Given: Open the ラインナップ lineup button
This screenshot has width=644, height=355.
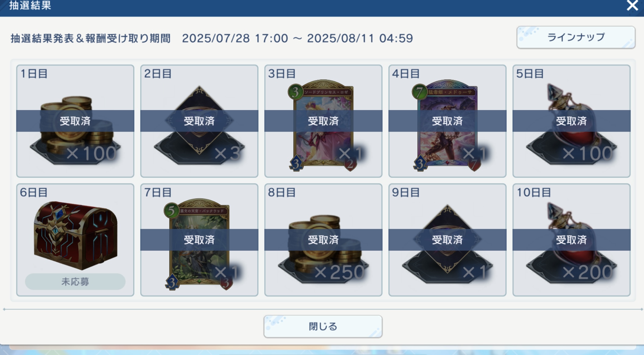Looking at the screenshot, I should tap(576, 37).
